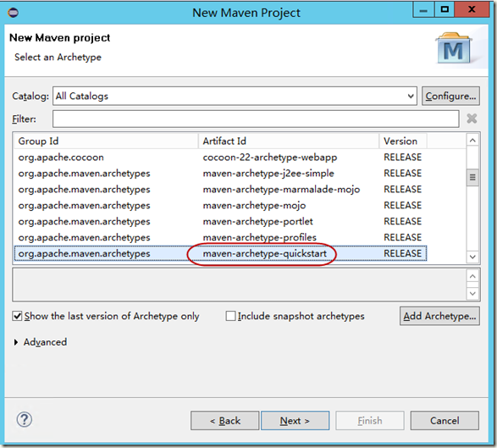Select the cocoon-22-archetype-webapp row
Image resolution: width=497 pixels, height=448 pixels.
click(220, 158)
